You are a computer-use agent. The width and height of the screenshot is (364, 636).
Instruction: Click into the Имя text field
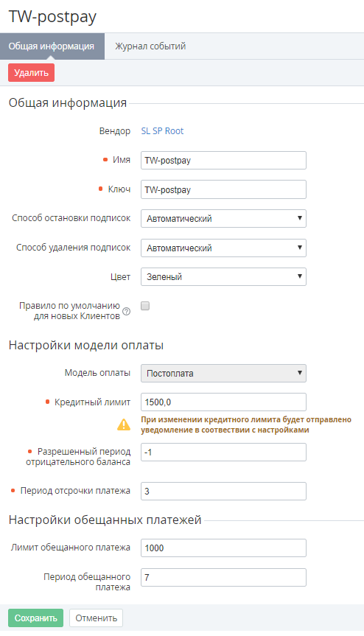(x=223, y=160)
